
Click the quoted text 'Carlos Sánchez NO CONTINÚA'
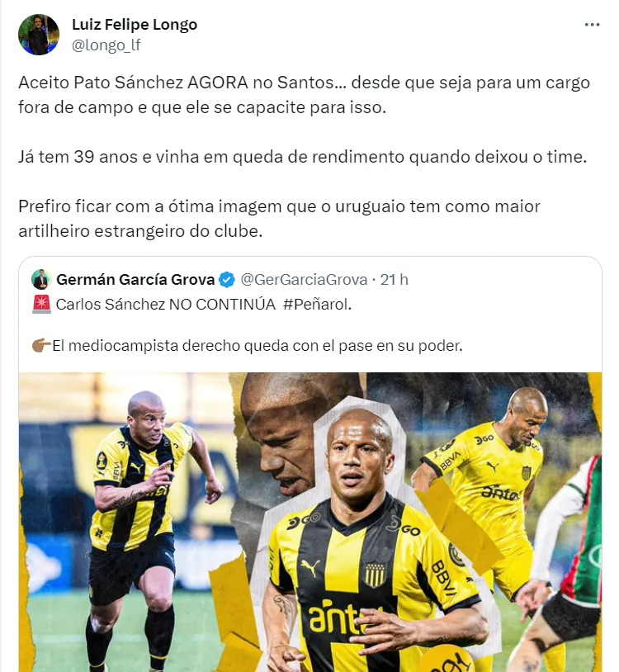click(165, 305)
